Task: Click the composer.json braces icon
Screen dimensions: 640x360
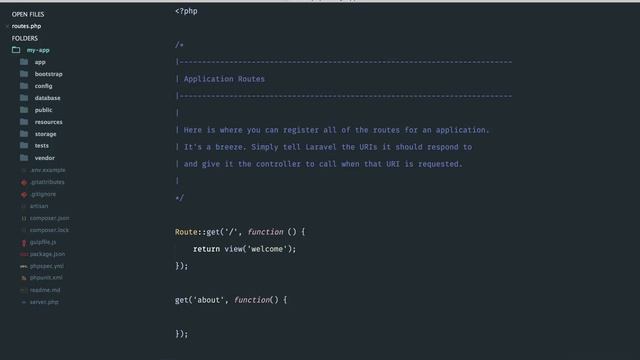Action: click(24, 218)
